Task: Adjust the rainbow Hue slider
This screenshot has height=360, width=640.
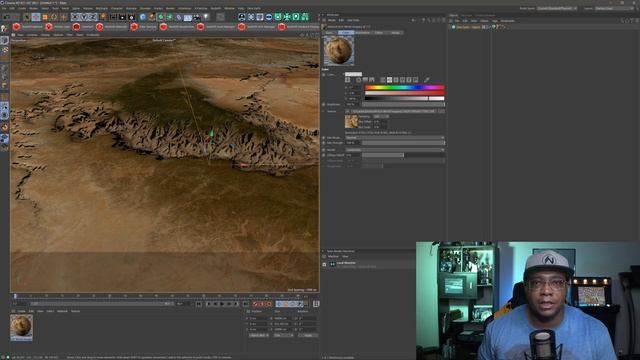Action: click(404, 87)
